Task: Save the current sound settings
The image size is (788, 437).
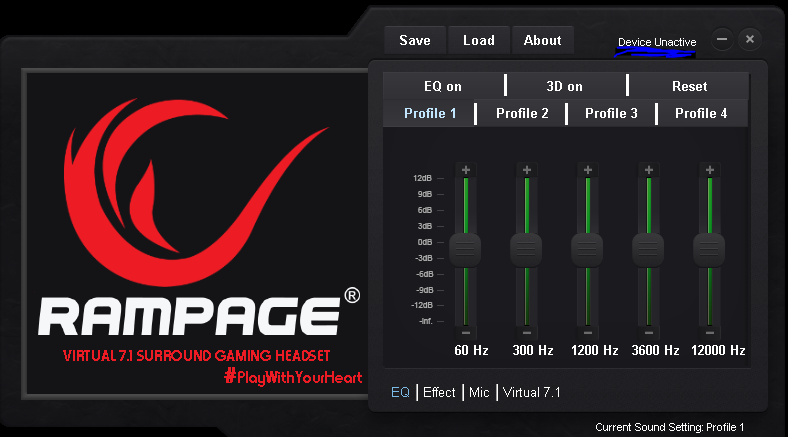Action: click(x=415, y=40)
